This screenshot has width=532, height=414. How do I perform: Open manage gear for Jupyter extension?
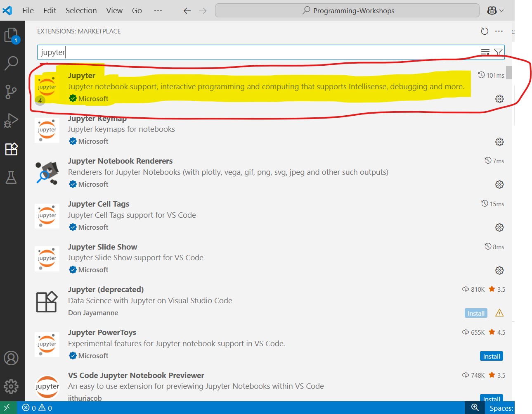[x=499, y=99]
